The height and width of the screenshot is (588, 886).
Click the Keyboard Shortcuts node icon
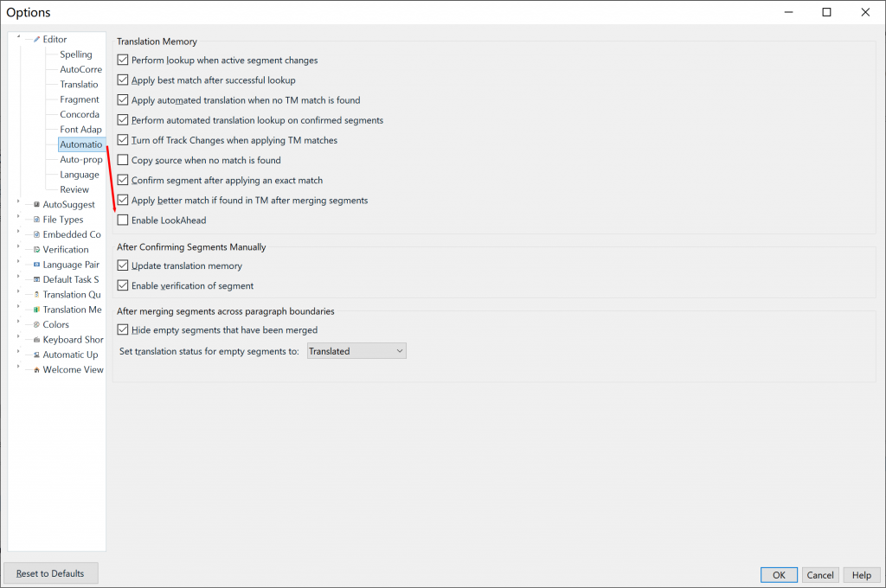36,340
